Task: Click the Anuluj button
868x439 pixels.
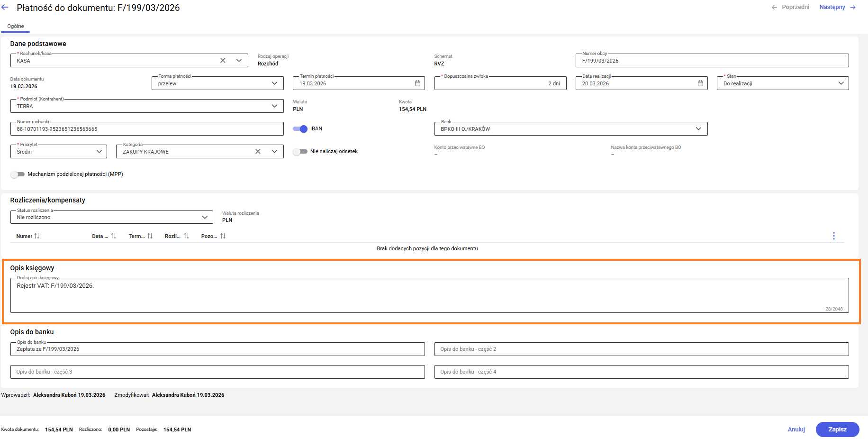Action: click(x=796, y=430)
